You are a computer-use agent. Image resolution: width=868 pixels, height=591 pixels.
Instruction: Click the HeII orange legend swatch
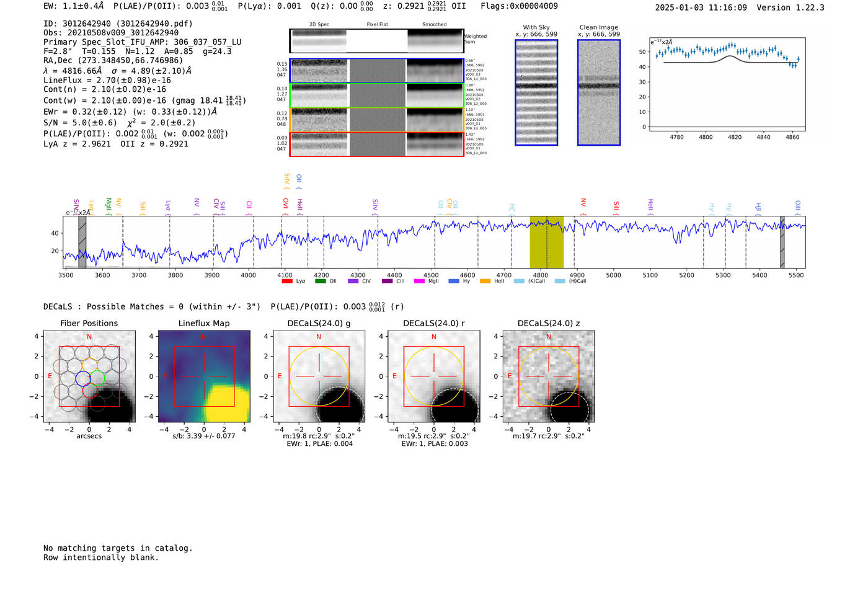(485, 281)
